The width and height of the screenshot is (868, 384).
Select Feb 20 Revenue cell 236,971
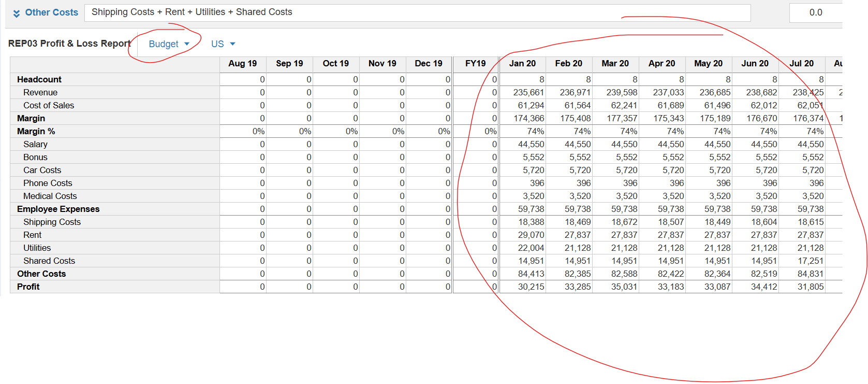coord(569,92)
